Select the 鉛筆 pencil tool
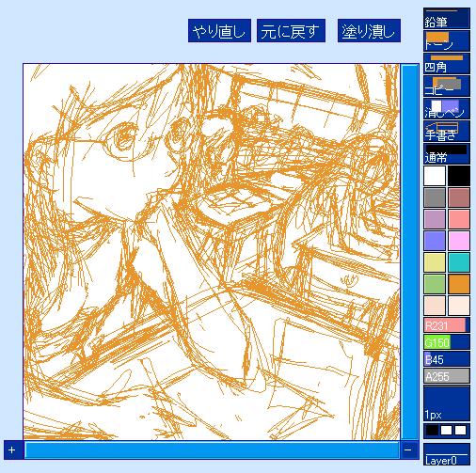This screenshot has height=473, width=476. (x=447, y=19)
